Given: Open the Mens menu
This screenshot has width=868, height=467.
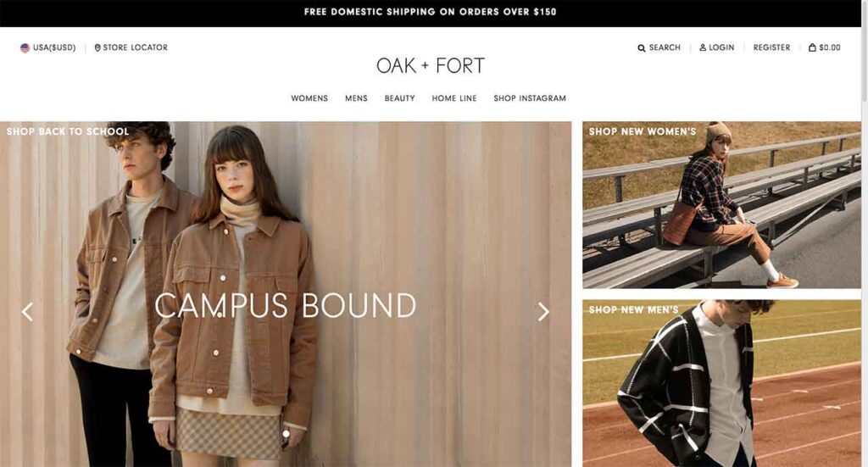Looking at the screenshot, I should [x=356, y=98].
